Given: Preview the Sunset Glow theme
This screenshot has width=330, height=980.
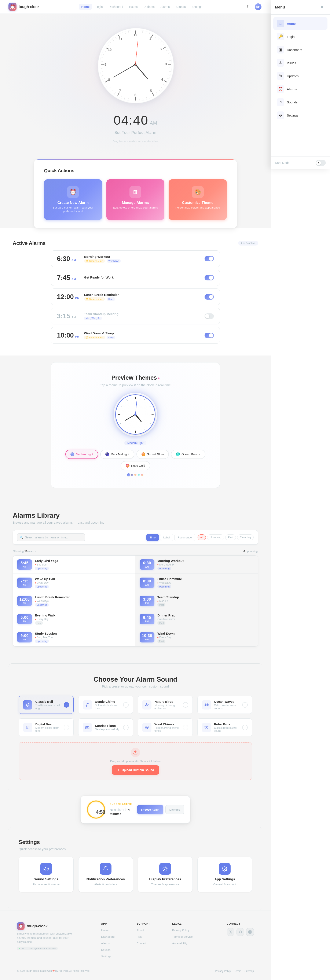Looking at the screenshot, I should 153,454.
